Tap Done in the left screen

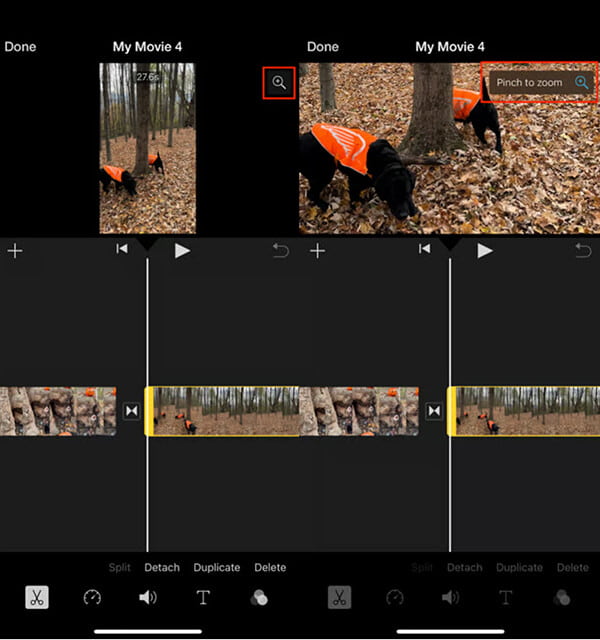[x=20, y=47]
